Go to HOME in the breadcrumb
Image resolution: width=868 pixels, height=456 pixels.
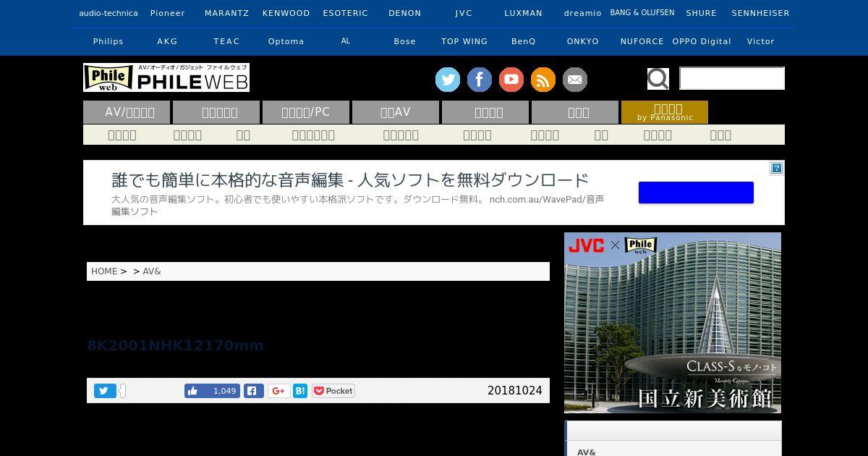point(104,271)
